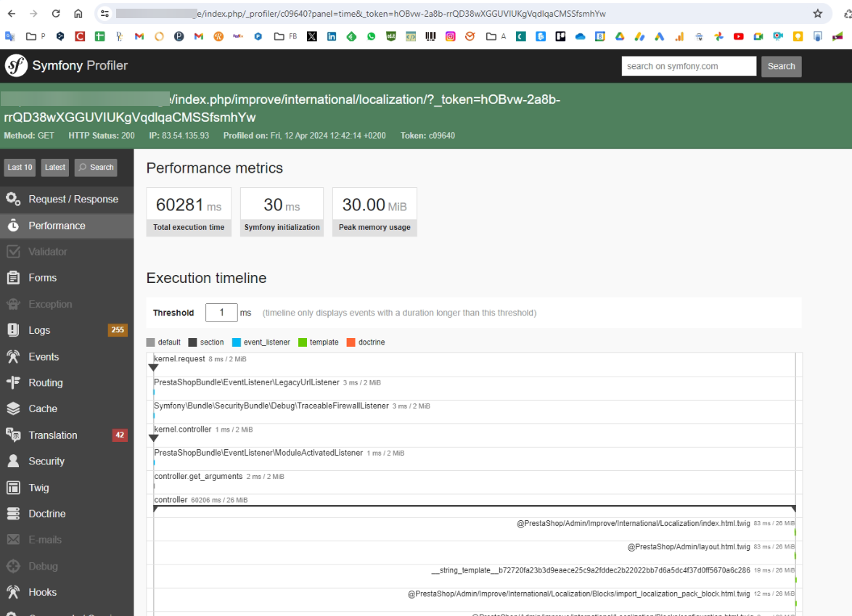
Task: Show the Last 10 profiles
Action: (x=20, y=168)
